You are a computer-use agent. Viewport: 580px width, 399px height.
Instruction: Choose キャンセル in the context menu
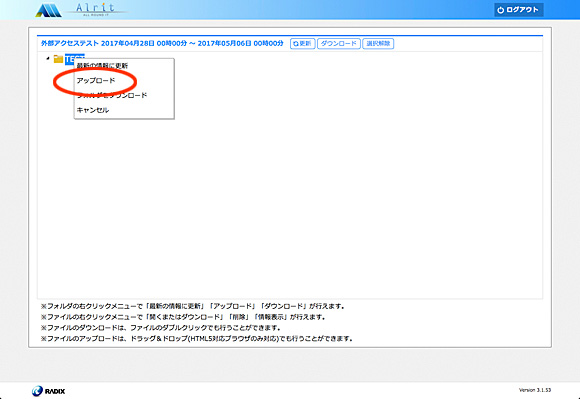coord(124,110)
